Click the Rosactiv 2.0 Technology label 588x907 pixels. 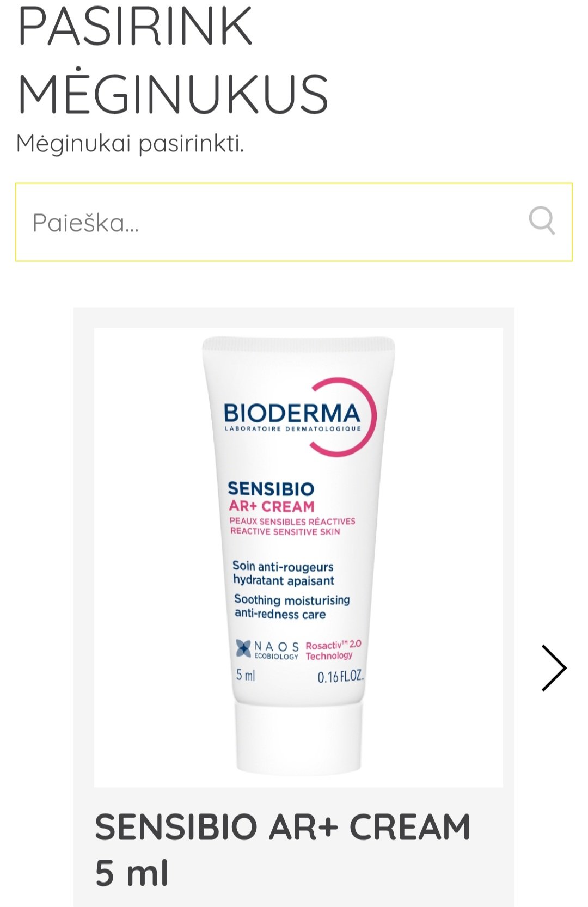pyautogui.click(x=333, y=650)
